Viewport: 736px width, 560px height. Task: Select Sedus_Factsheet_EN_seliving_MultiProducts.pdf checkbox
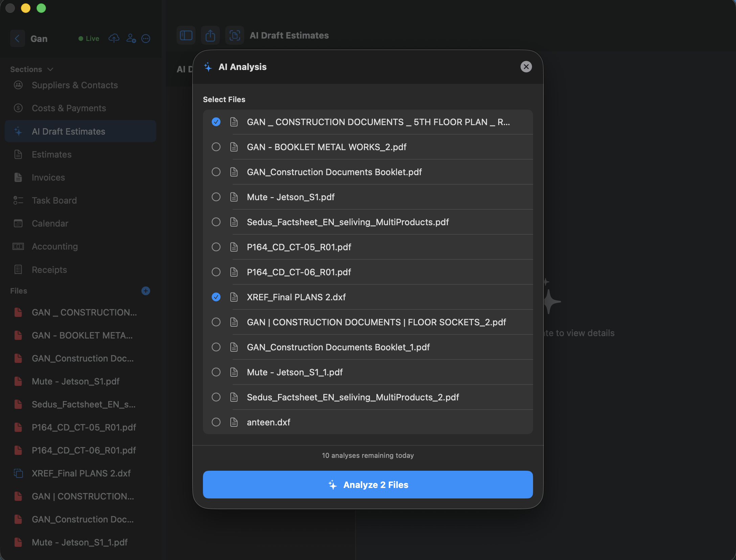(216, 222)
